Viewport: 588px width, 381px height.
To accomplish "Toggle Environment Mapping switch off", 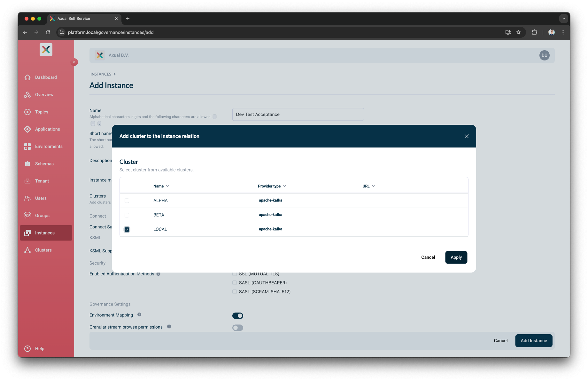I will tap(238, 316).
